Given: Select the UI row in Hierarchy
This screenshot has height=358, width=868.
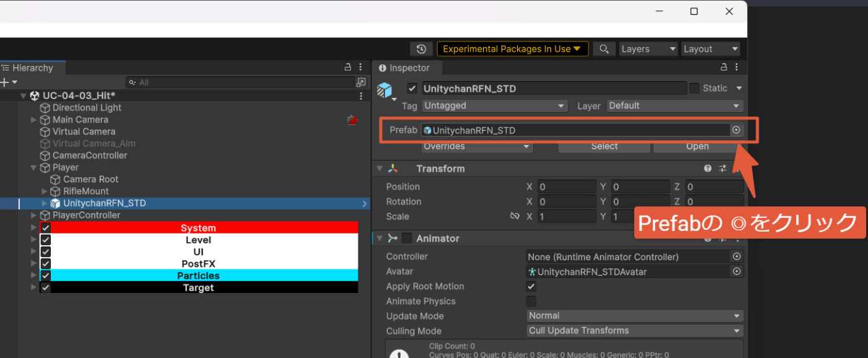Looking at the screenshot, I should tap(198, 252).
